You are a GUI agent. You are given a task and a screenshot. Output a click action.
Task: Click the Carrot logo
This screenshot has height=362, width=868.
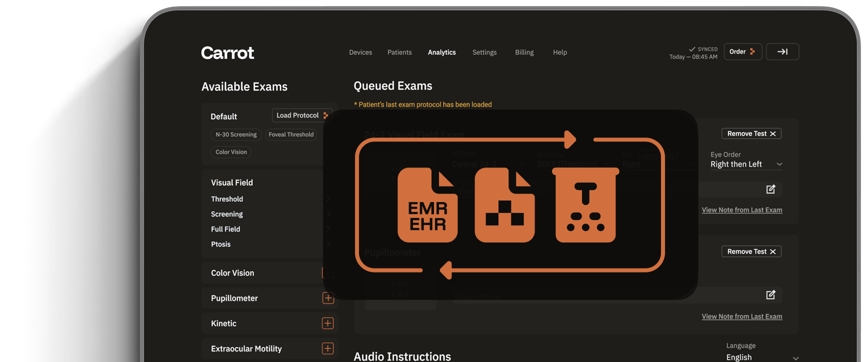227,53
